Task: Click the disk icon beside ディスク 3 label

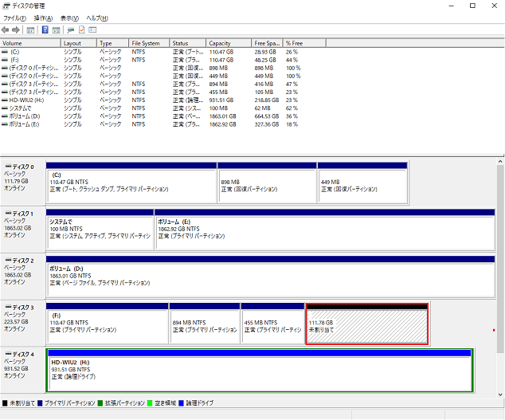Action: point(8,307)
